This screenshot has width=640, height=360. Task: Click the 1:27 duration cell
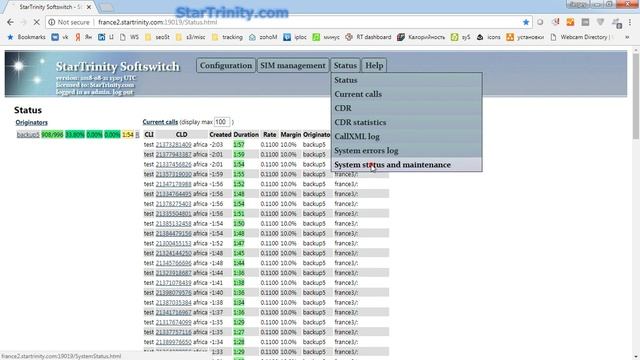click(x=239, y=332)
